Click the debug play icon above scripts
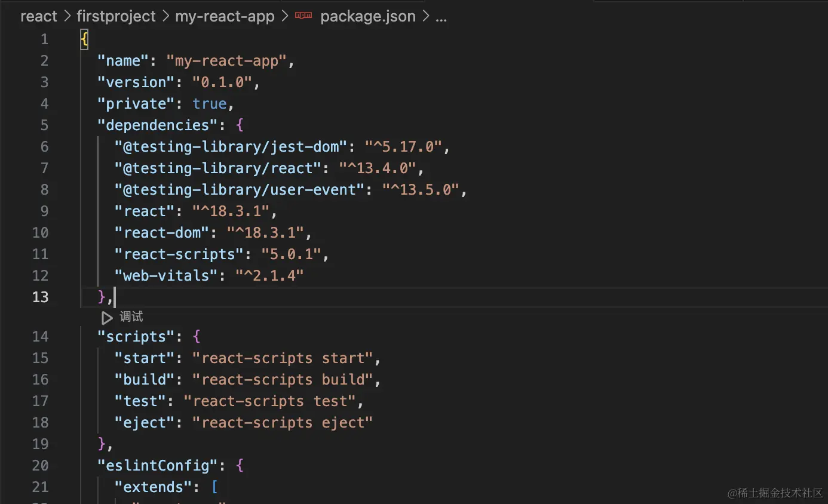This screenshot has height=504, width=828. tap(106, 317)
